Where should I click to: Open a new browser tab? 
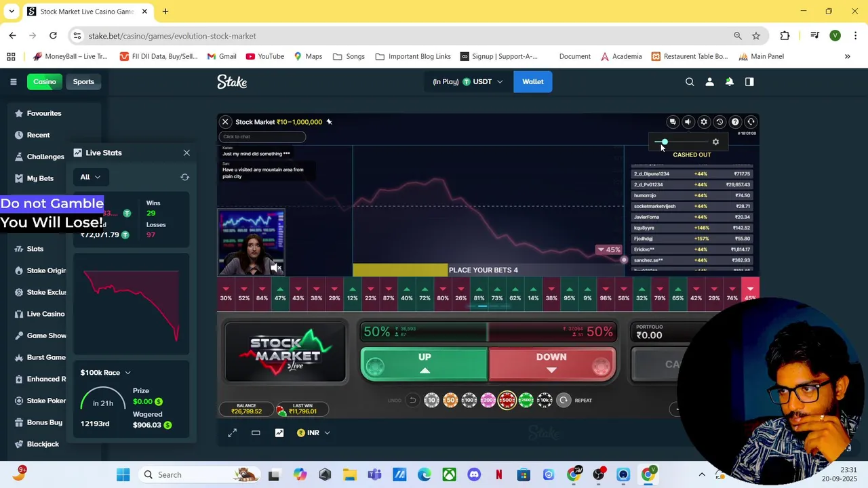pos(165,12)
